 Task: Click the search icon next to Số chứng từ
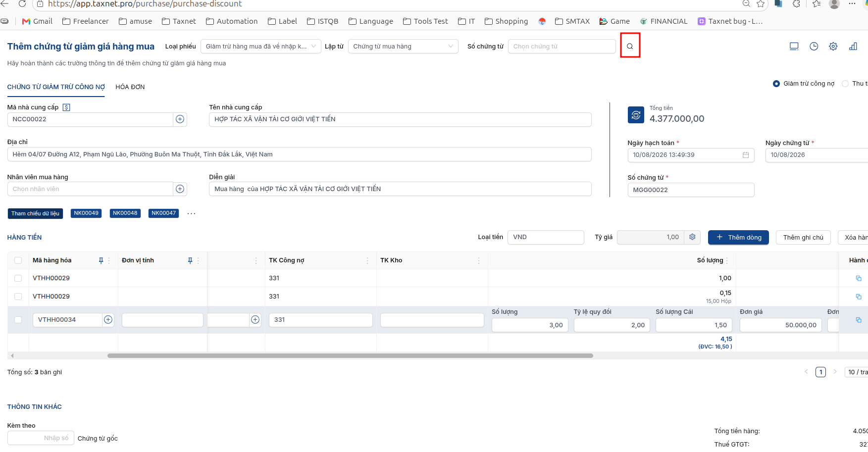coord(630,46)
